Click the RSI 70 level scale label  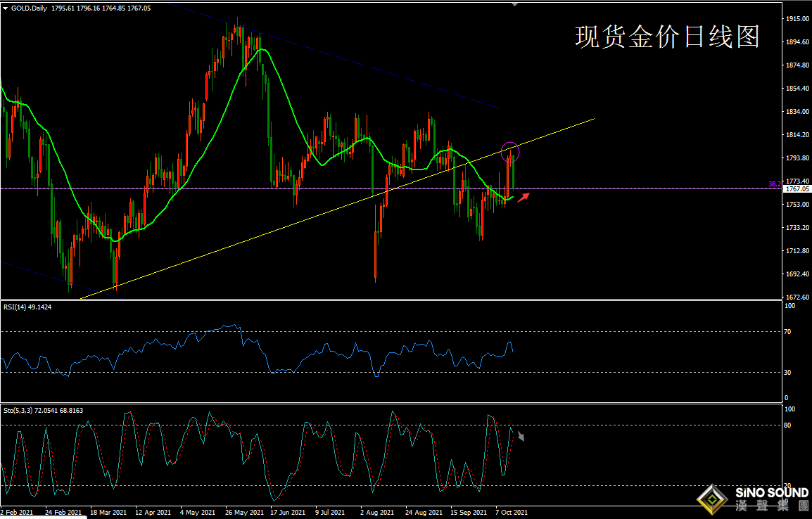pos(789,331)
